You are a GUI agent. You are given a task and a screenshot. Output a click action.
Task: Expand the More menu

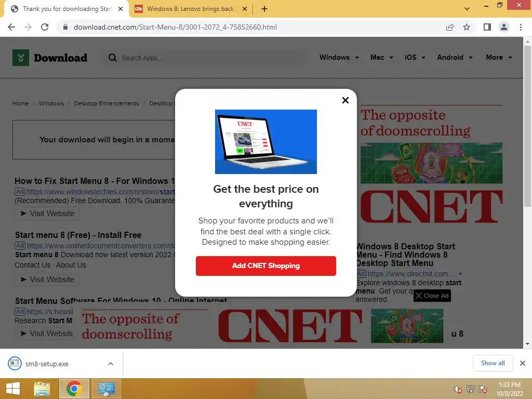click(499, 57)
